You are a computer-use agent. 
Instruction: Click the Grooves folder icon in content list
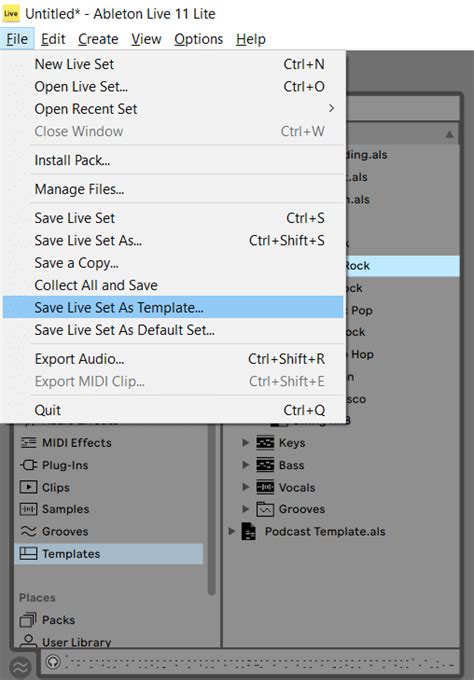(x=265, y=509)
